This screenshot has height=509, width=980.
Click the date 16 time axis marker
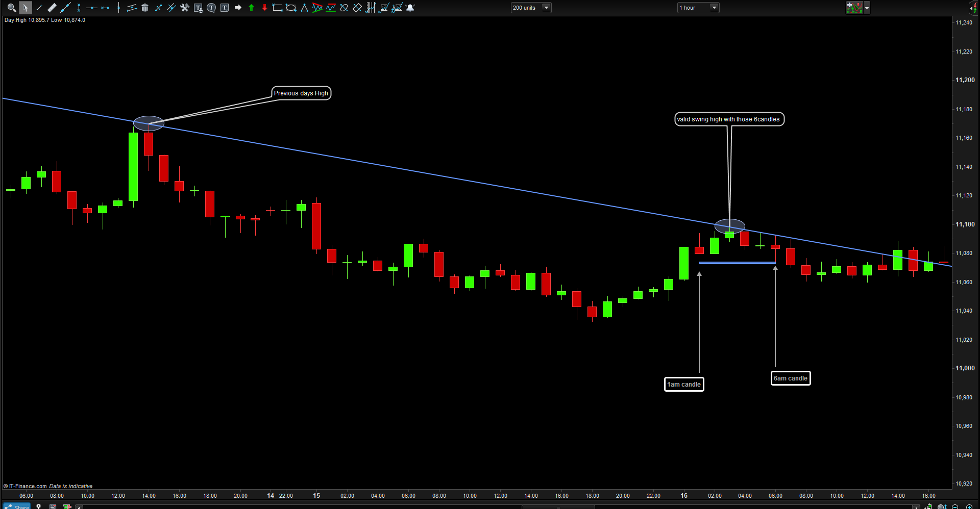pyautogui.click(x=684, y=496)
